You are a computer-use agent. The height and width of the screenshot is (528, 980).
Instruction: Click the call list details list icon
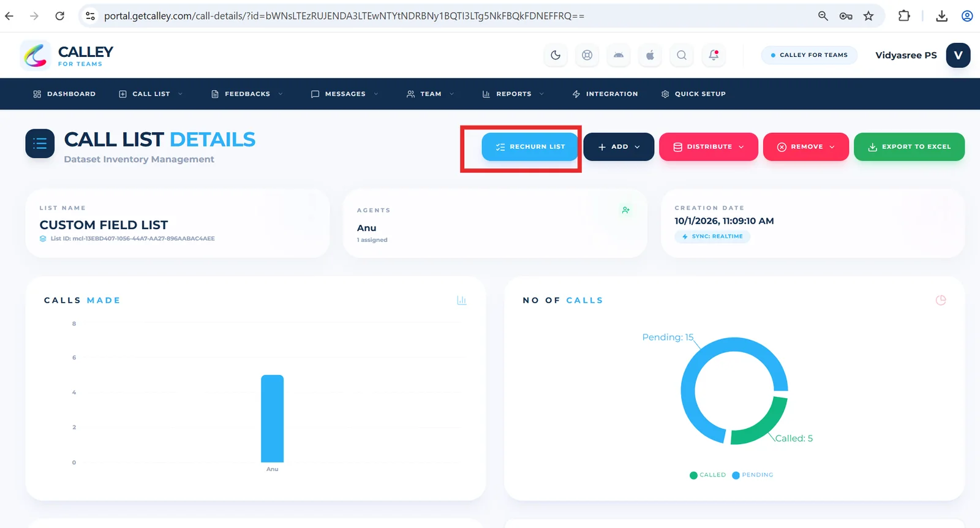click(40, 144)
